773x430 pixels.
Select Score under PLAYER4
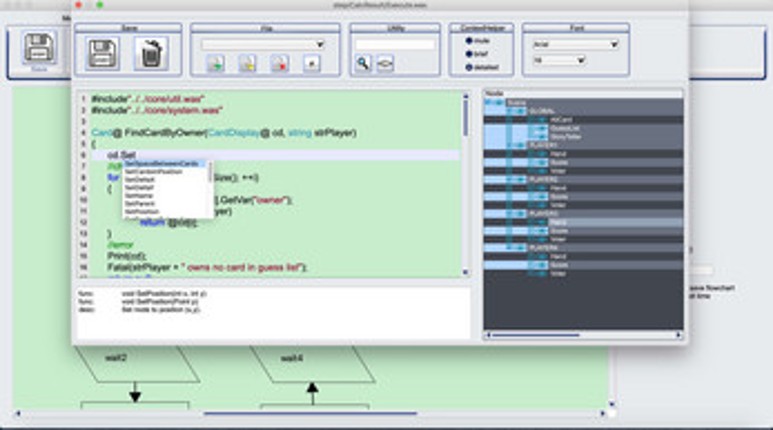(559, 265)
